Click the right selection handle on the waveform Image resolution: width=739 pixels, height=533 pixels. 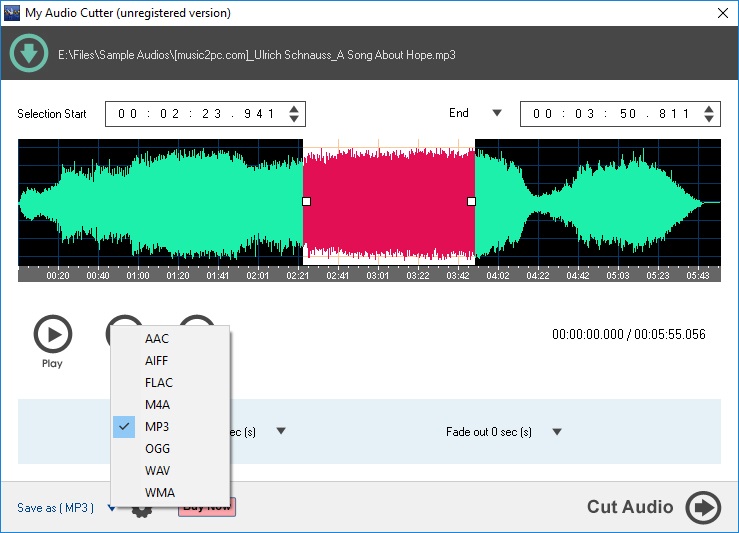(x=471, y=202)
